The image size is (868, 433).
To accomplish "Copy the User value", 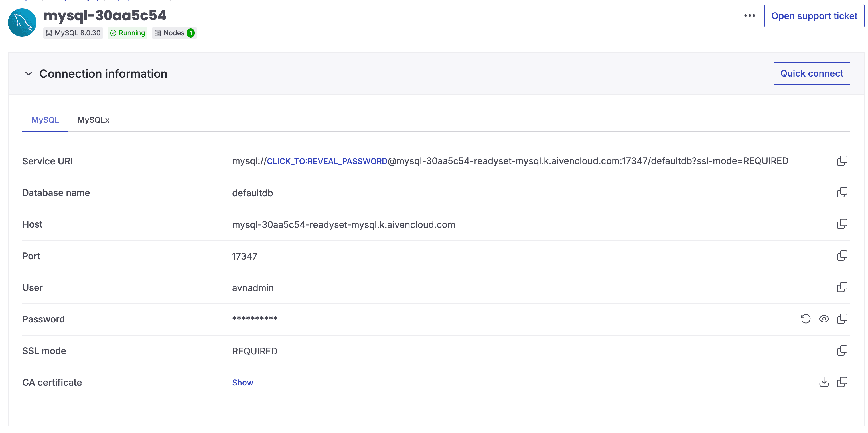I will pyautogui.click(x=842, y=287).
